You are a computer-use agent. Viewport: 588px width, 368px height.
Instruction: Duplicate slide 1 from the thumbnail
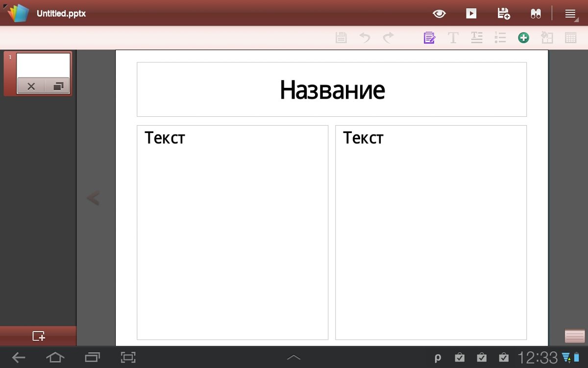pyautogui.click(x=58, y=86)
